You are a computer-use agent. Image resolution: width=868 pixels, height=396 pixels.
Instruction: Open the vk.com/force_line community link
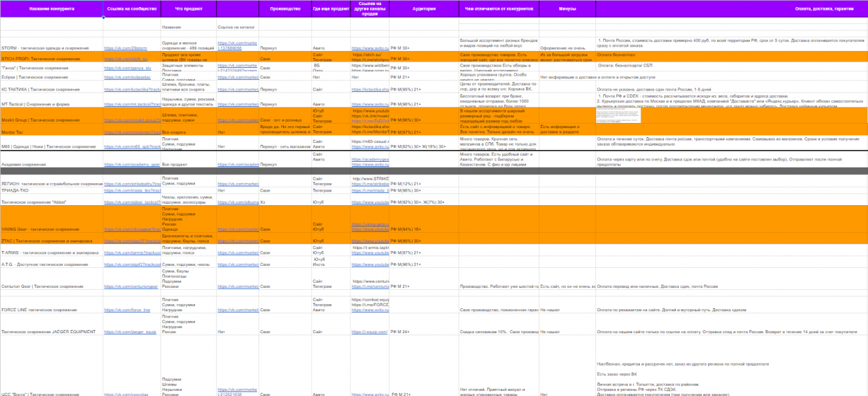(x=127, y=311)
